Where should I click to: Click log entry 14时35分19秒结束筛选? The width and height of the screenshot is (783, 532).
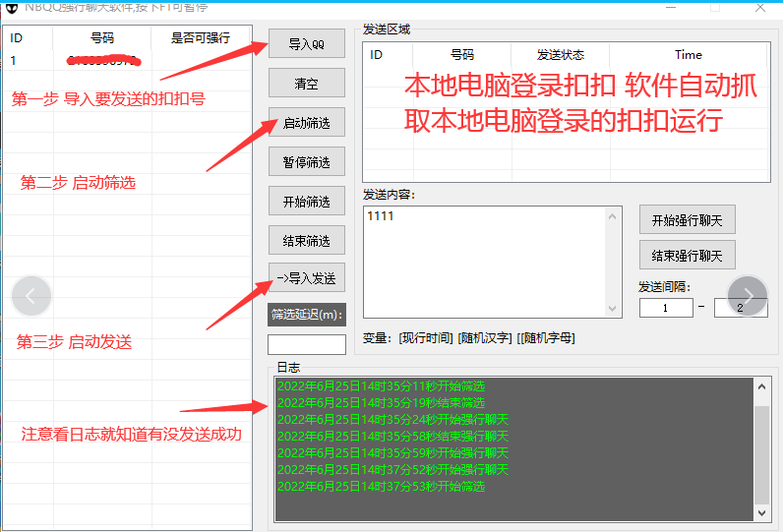click(x=381, y=403)
